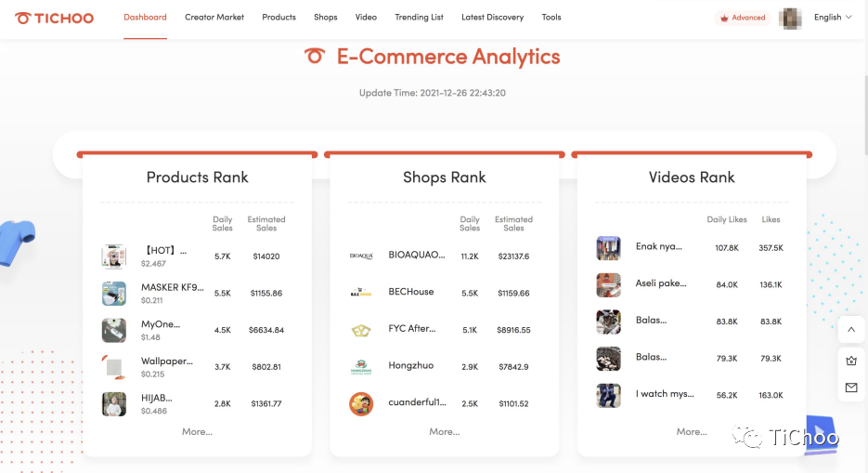Click the floating mail envelope icon
Screen dimensions: 868x473
tap(851, 388)
